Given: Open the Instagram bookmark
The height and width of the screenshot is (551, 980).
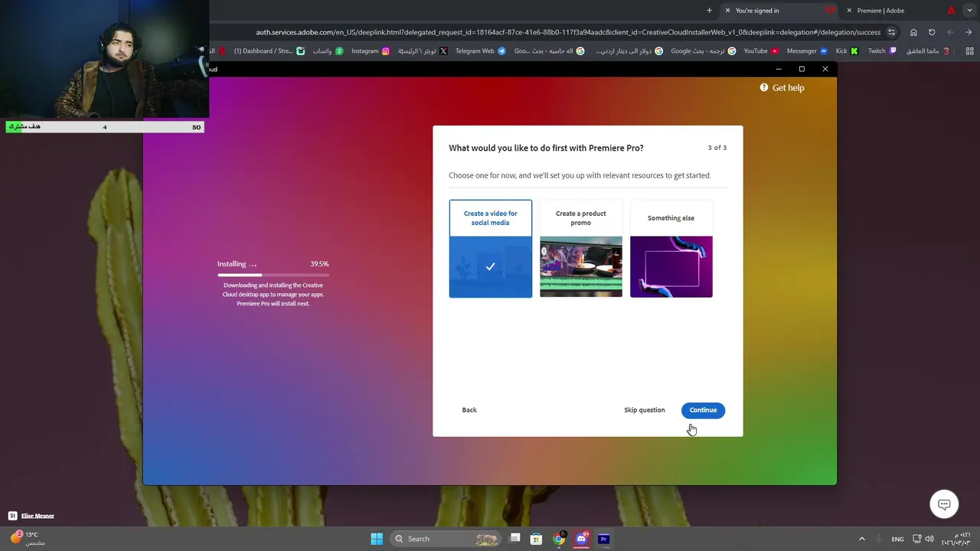Looking at the screenshot, I should 371,51.
